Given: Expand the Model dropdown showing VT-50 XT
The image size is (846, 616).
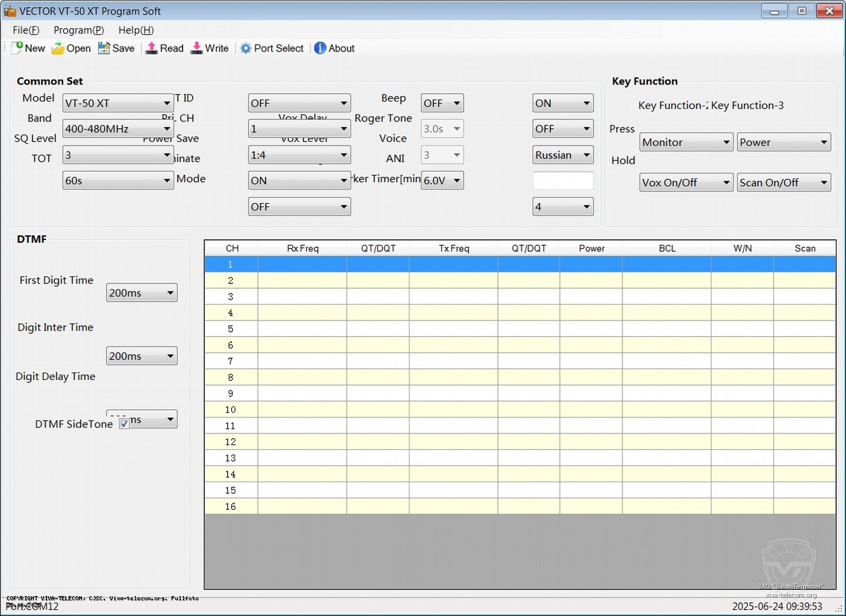Looking at the screenshot, I should pos(117,104).
